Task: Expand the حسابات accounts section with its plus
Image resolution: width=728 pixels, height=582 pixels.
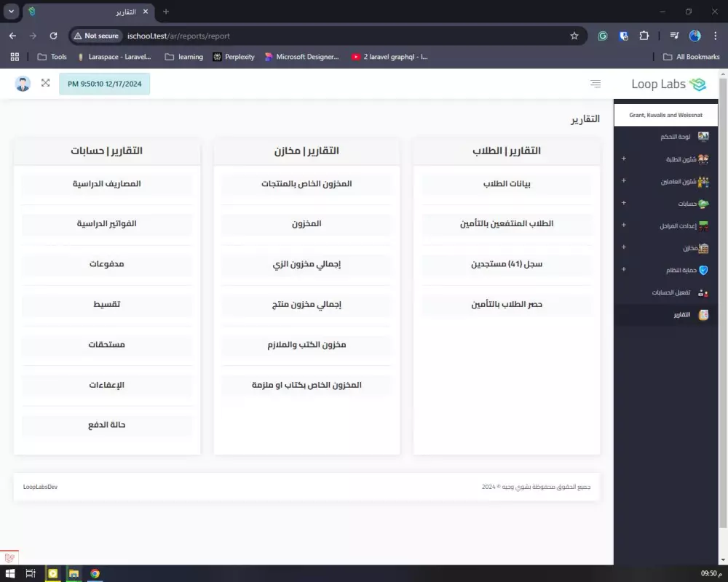Action: pos(623,203)
